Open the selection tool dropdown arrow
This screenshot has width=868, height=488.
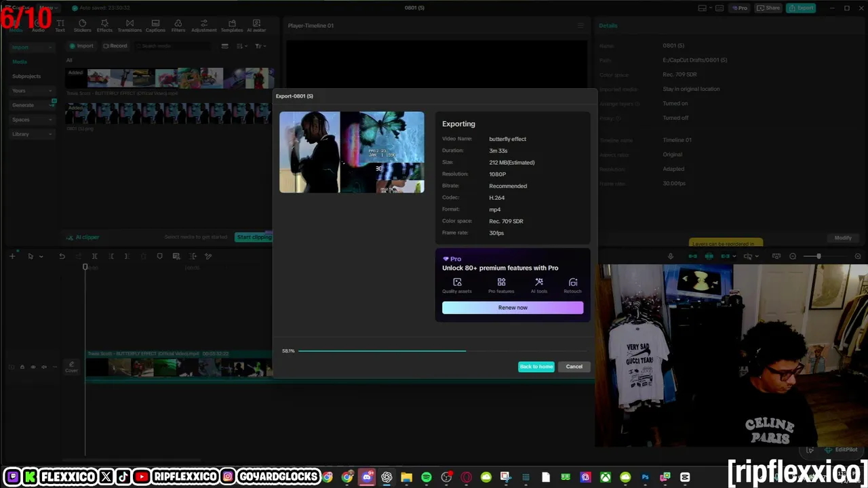coord(41,256)
